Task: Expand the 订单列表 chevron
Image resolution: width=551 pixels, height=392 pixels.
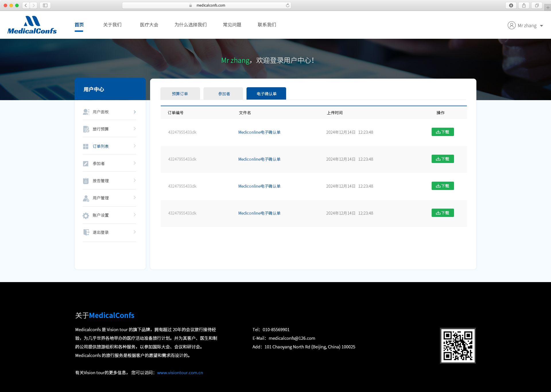Action: (135, 146)
